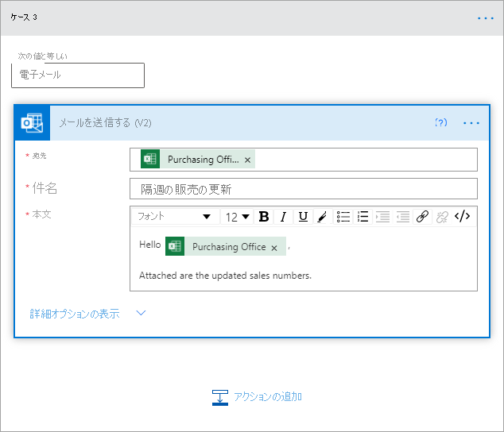Open the フォント font dropdown
Image resolution: width=504 pixels, height=432 pixels.
pos(175,217)
